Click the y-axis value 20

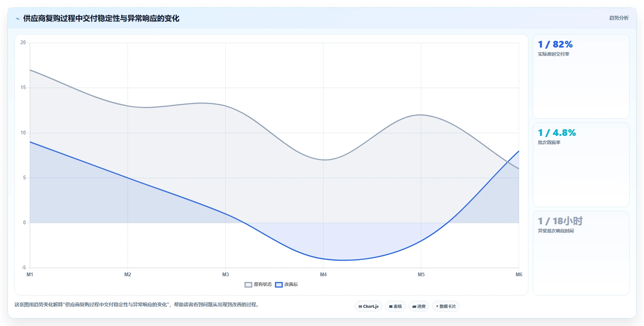[x=23, y=43]
